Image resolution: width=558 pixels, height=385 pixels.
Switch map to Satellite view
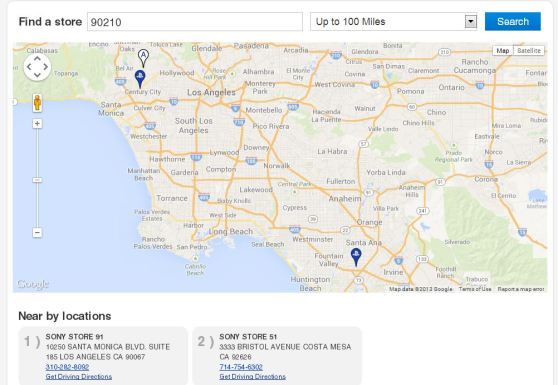point(529,51)
